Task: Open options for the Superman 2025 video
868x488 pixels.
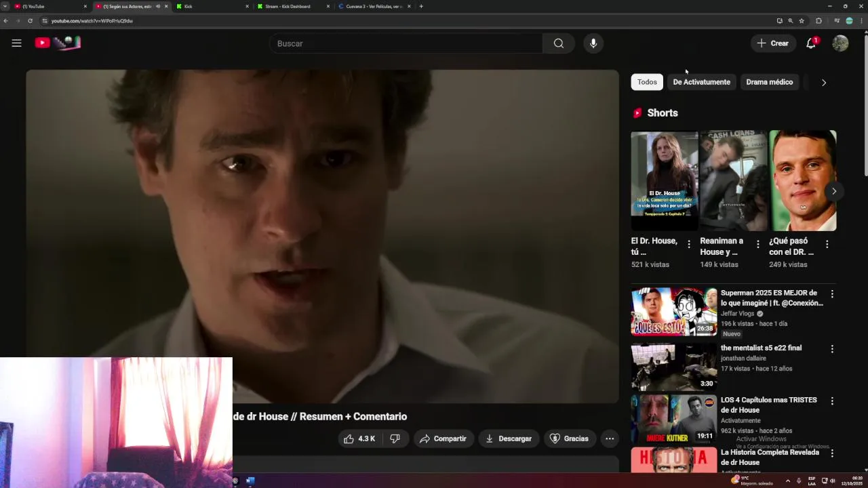Action: coord(832,294)
